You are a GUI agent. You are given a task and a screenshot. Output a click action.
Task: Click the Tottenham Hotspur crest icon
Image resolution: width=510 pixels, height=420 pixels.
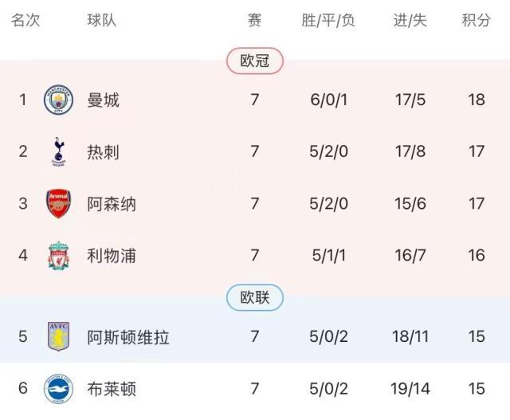point(58,151)
